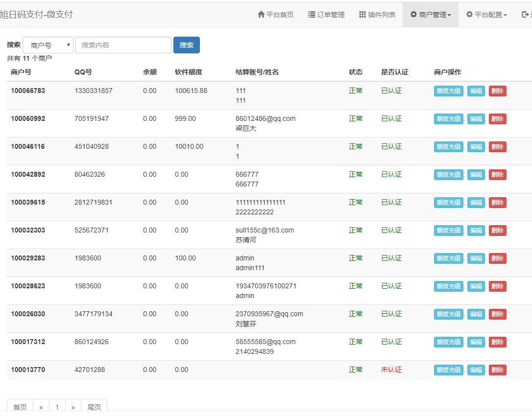532x418 pixels.
Task: Click the gear icon beside 平台配置
Action: [469, 15]
